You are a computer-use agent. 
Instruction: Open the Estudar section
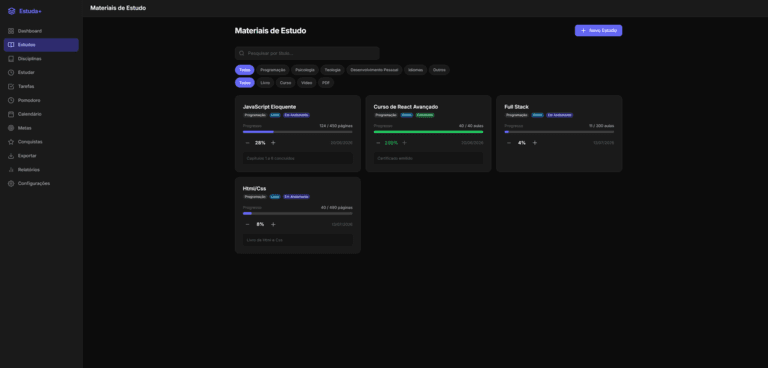pos(41,73)
